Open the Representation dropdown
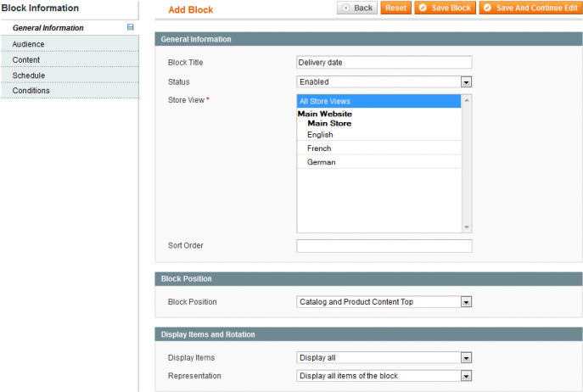 pos(384,376)
